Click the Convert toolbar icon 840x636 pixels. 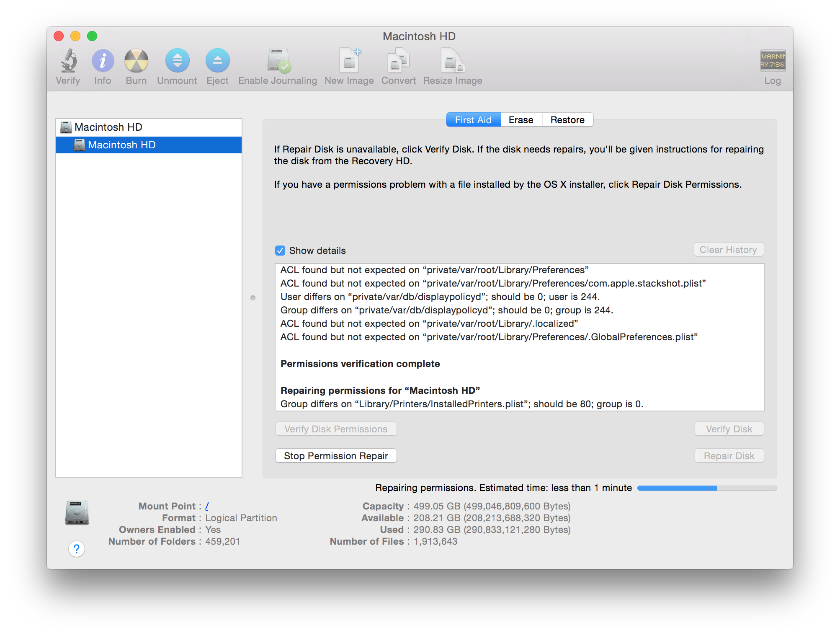point(398,61)
